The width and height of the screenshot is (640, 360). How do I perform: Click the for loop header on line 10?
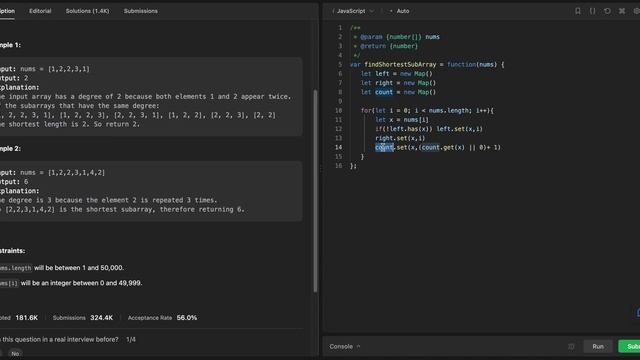(427, 111)
